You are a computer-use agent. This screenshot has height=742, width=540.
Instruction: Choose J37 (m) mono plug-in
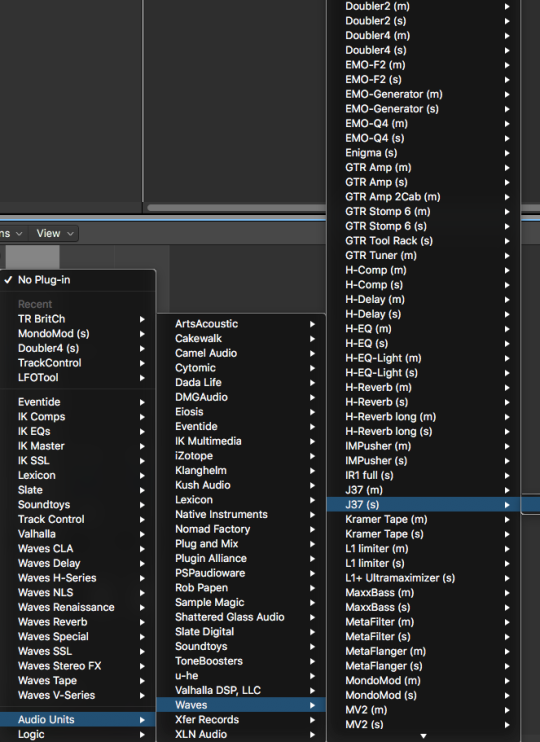tap(424, 490)
